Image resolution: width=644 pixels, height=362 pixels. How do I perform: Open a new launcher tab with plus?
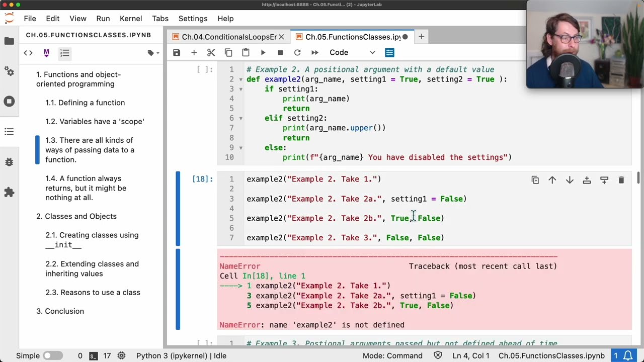421,37
